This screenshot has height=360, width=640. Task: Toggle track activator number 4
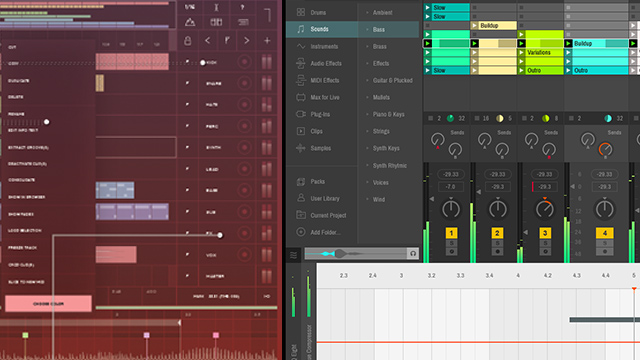click(604, 233)
